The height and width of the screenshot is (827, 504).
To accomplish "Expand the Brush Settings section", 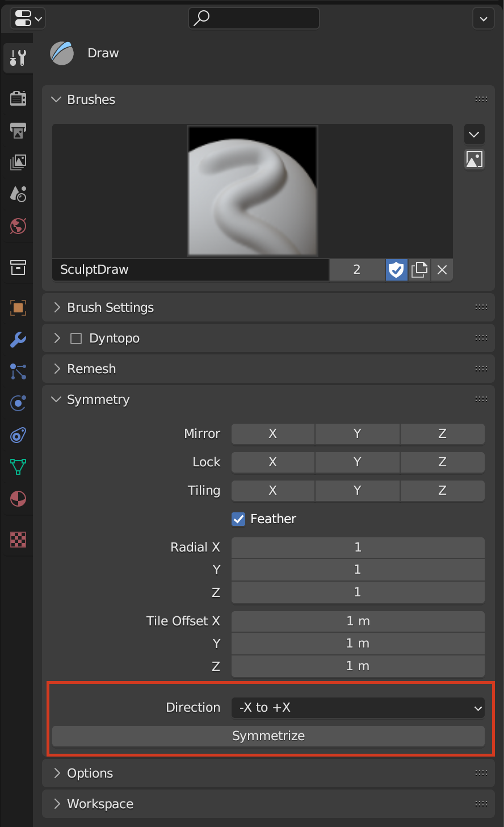I will pyautogui.click(x=110, y=307).
